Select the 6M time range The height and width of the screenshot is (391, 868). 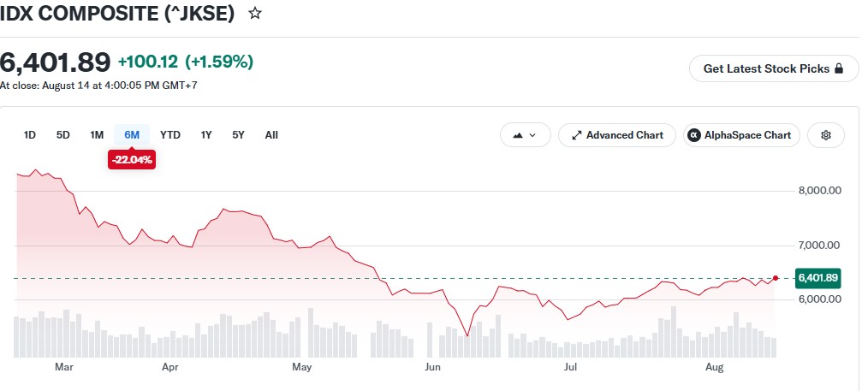(132, 135)
